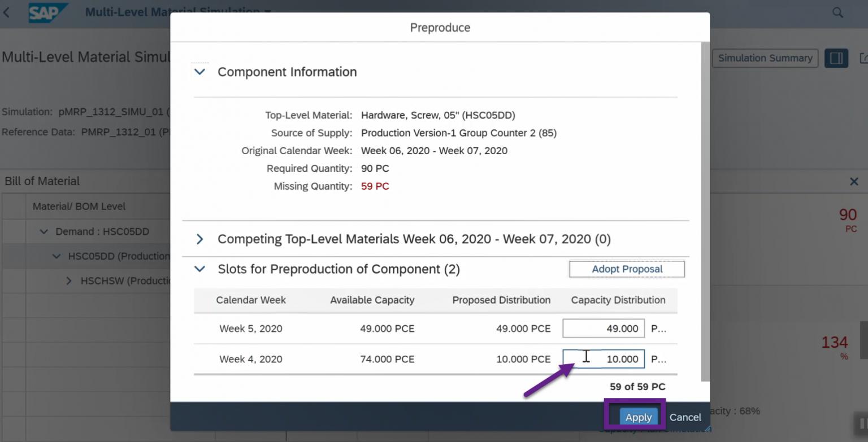The width and height of the screenshot is (868, 442).
Task: Toggle the side panel icon beside Simulation Summary
Action: coord(836,58)
